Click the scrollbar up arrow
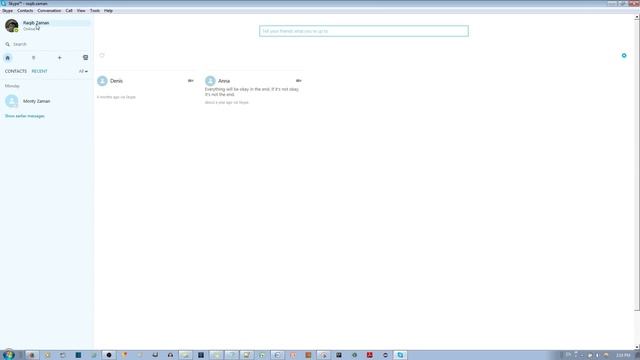640x360 pixels. [x=637, y=17]
